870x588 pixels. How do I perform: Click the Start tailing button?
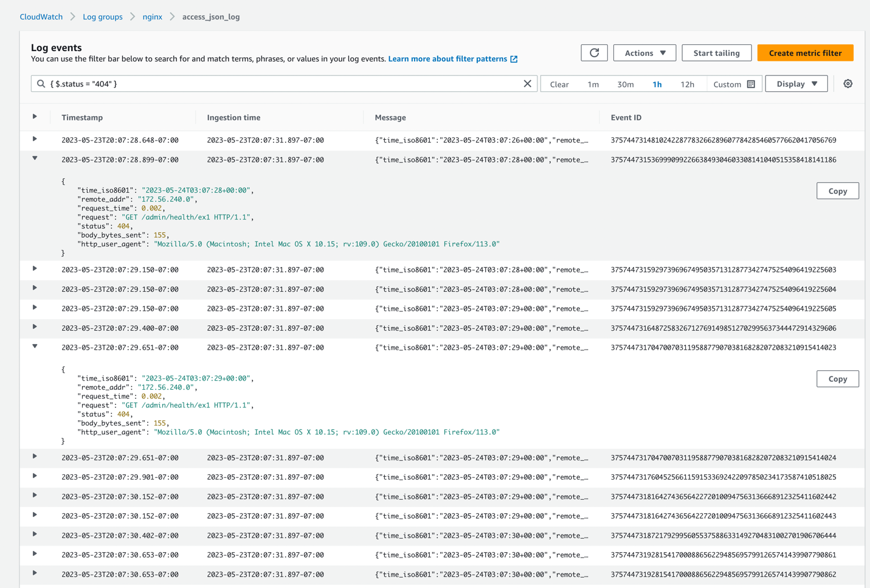716,53
